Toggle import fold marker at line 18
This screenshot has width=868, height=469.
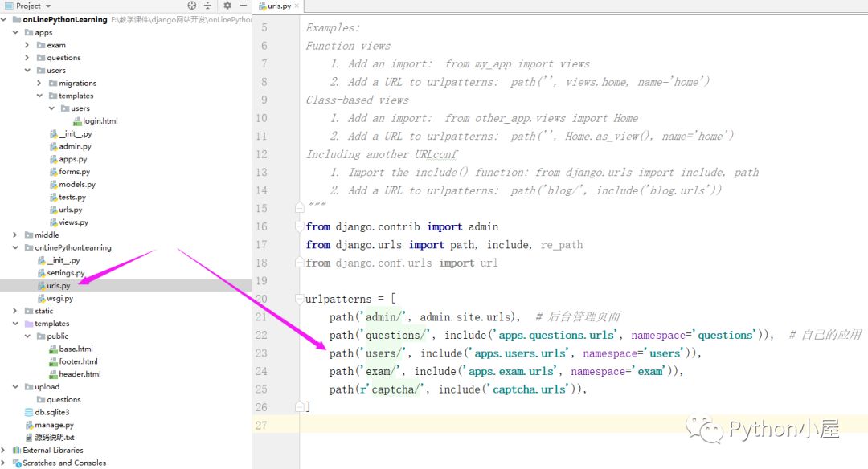tap(300, 262)
